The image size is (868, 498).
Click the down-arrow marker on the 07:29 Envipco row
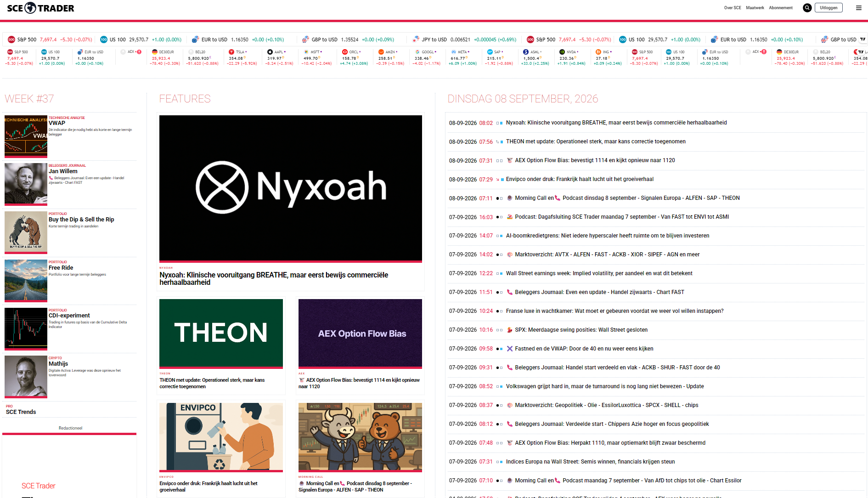point(497,180)
